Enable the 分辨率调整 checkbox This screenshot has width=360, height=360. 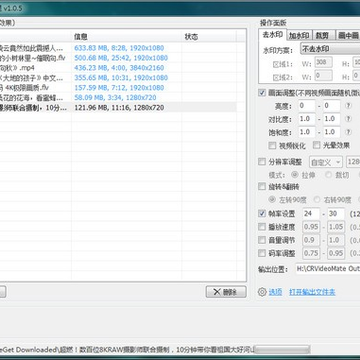(262, 162)
